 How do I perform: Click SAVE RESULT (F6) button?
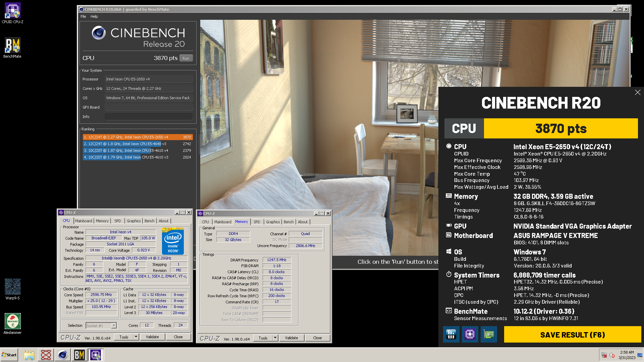(x=573, y=335)
